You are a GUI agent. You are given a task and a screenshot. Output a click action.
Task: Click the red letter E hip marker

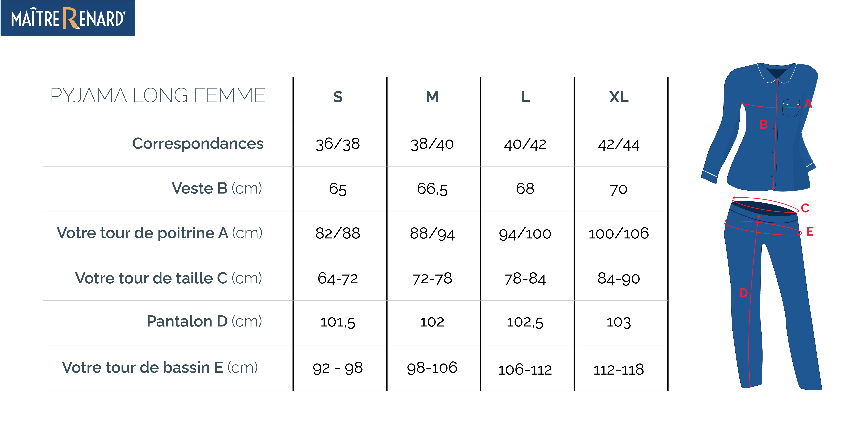(x=810, y=232)
